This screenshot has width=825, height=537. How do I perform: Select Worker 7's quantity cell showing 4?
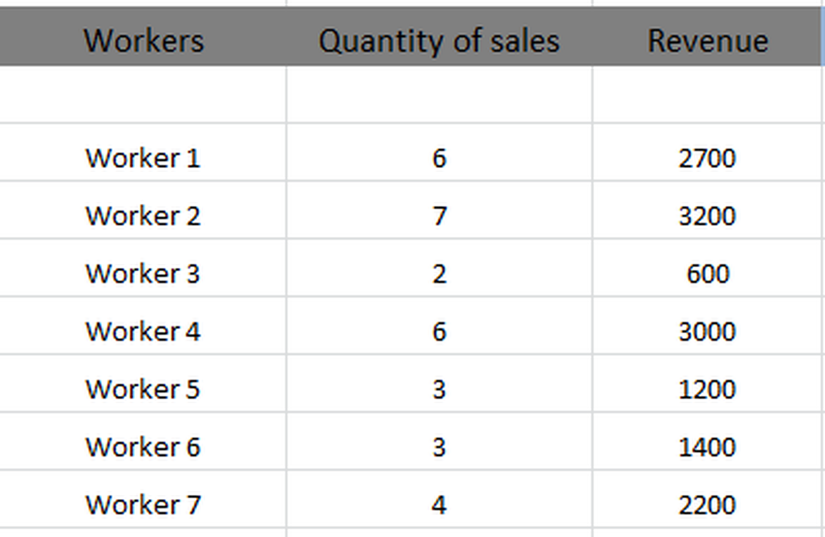(439, 505)
